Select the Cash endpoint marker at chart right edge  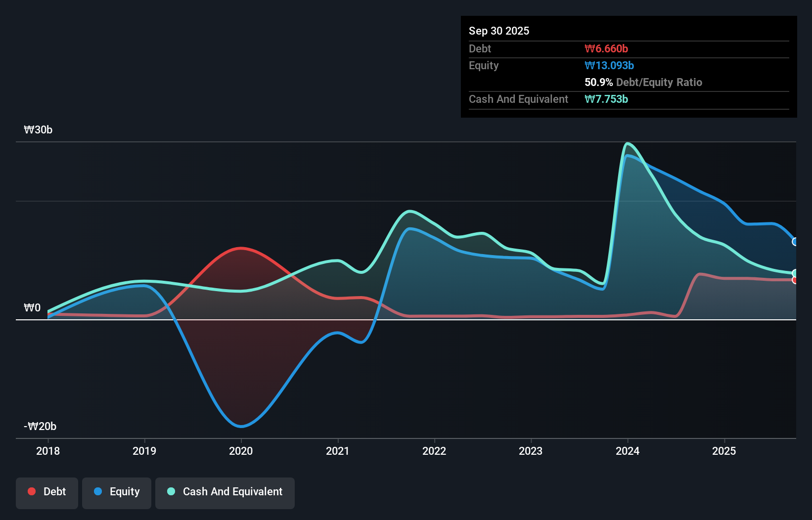795,272
